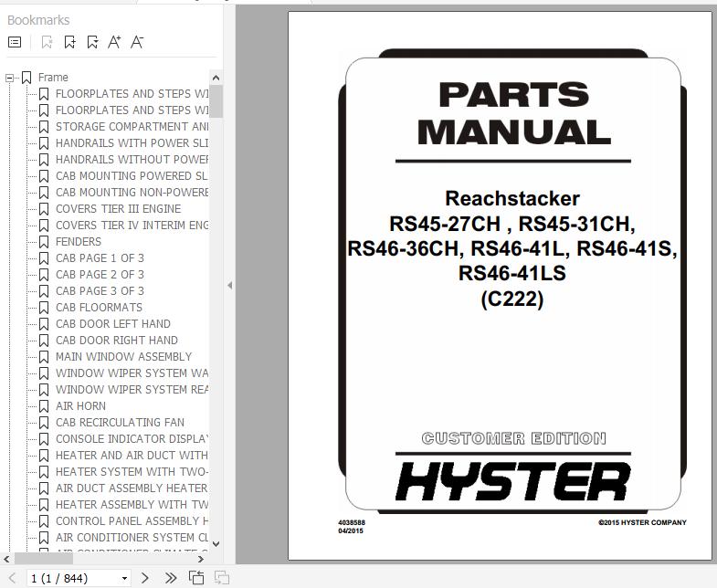This screenshot has width=717, height=588.
Task: Click the greyed go to next view icon
Action: tap(222, 577)
